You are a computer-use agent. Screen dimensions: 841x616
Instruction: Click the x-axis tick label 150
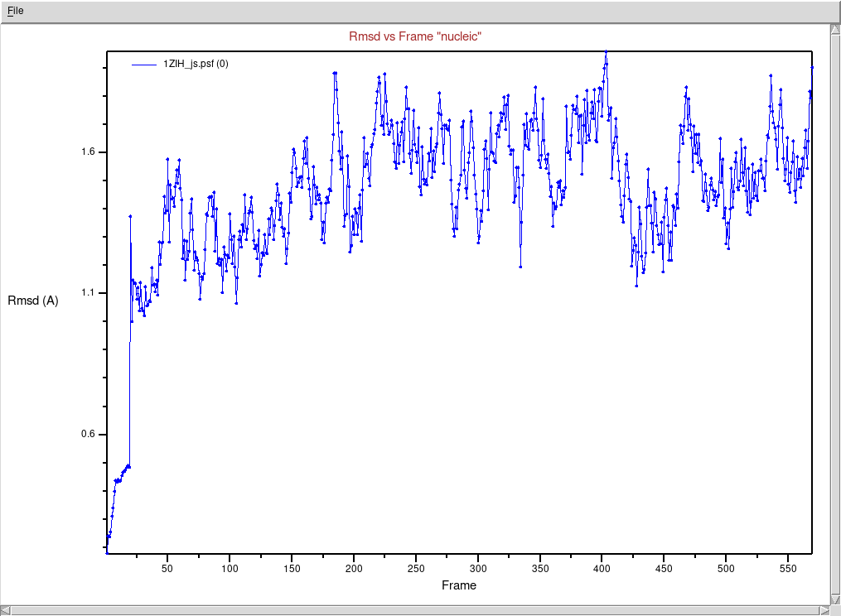click(x=292, y=568)
